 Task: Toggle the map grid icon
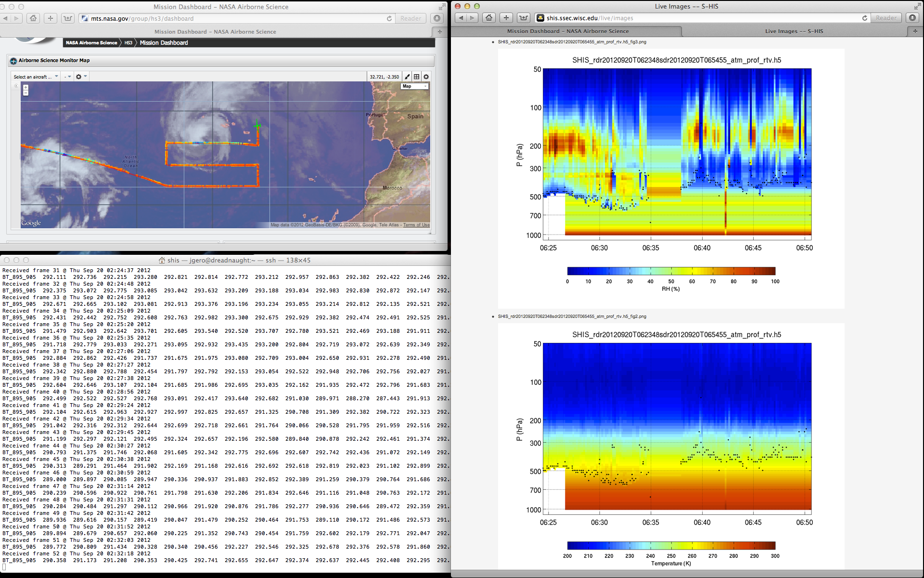[417, 77]
